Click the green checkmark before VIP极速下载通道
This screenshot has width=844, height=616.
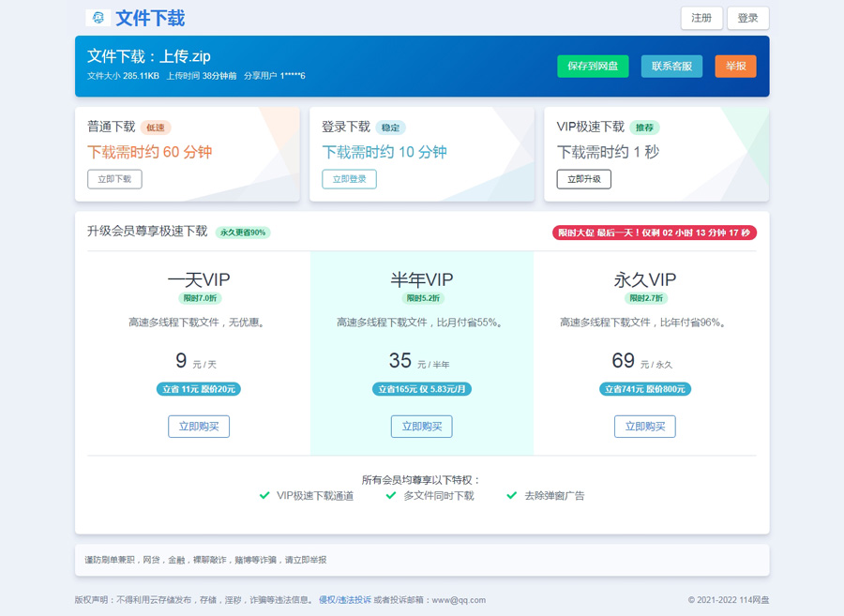[x=264, y=495]
